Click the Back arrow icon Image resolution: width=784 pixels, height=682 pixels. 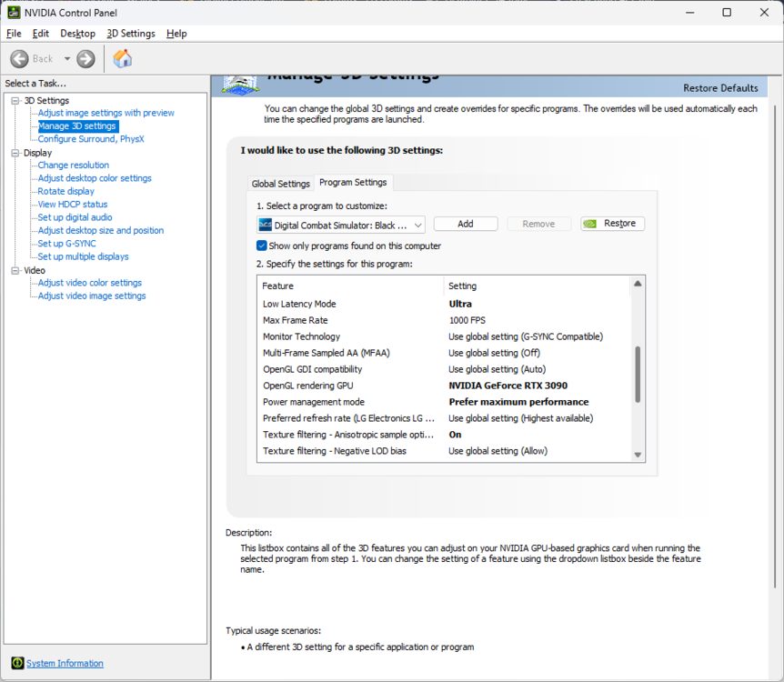coord(19,59)
